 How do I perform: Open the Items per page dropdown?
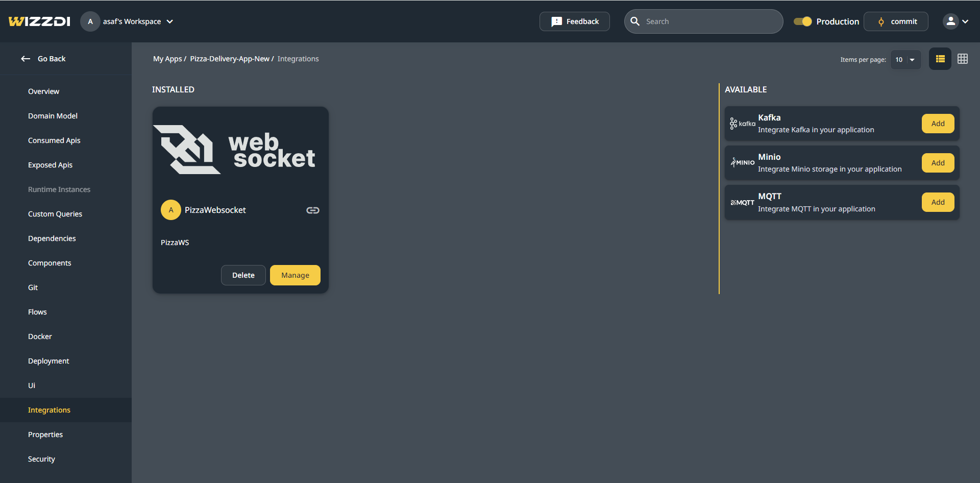pyautogui.click(x=905, y=60)
